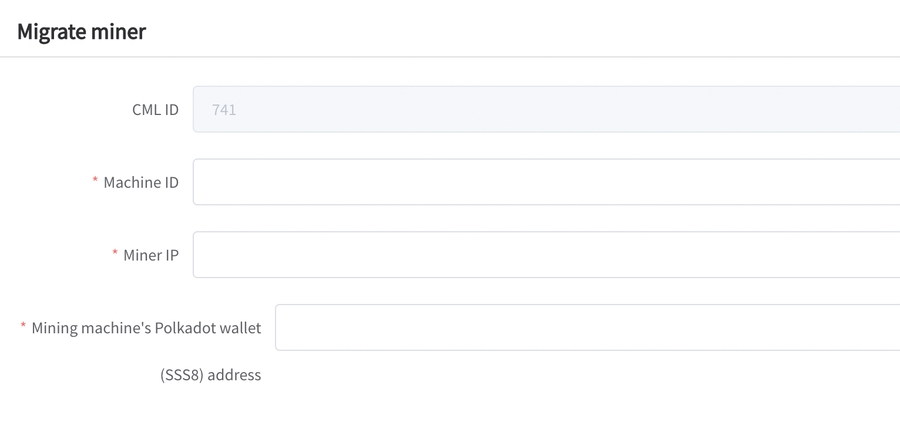900x426 pixels.
Task: Click the divider line under the heading
Action: point(450,57)
